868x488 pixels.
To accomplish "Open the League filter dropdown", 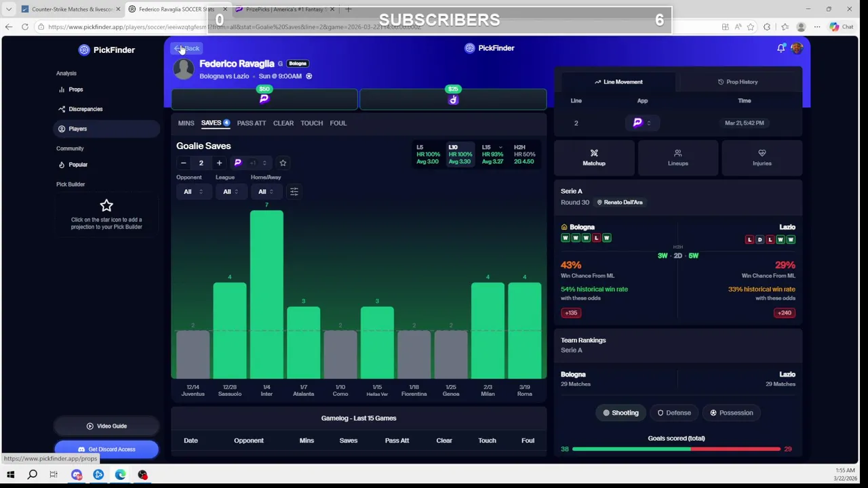I will click(231, 192).
